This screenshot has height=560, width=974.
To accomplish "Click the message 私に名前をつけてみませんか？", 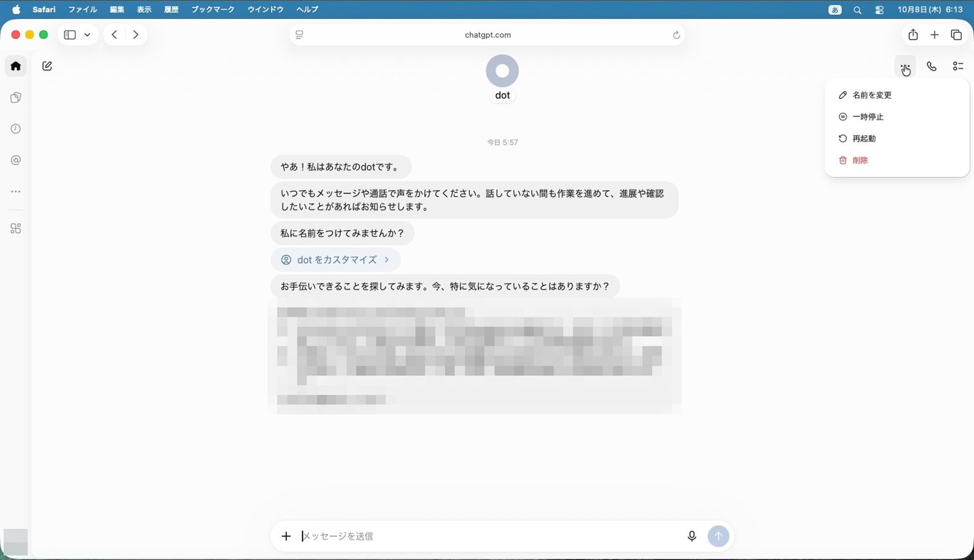I will 342,233.
